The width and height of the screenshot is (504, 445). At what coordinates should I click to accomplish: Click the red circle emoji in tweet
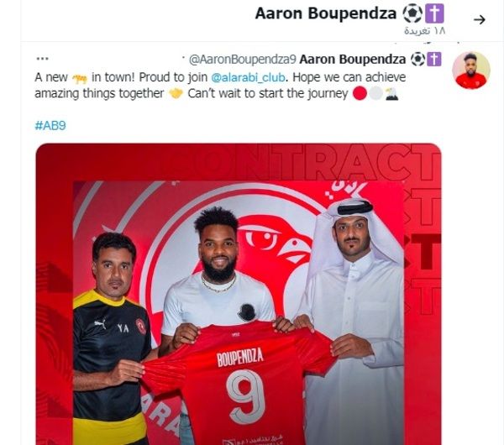coord(360,94)
